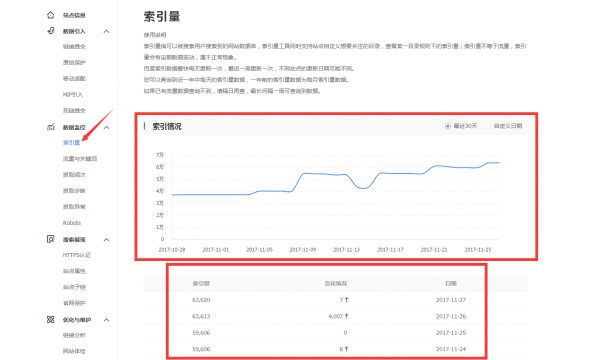Screen dimensions: 600x360
Task: Go to 抓取频次 in sidebar
Action: [x=74, y=175]
